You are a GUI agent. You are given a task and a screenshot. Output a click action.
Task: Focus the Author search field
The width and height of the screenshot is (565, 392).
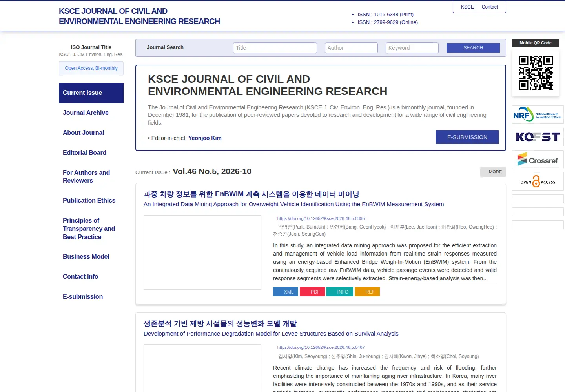[351, 48]
